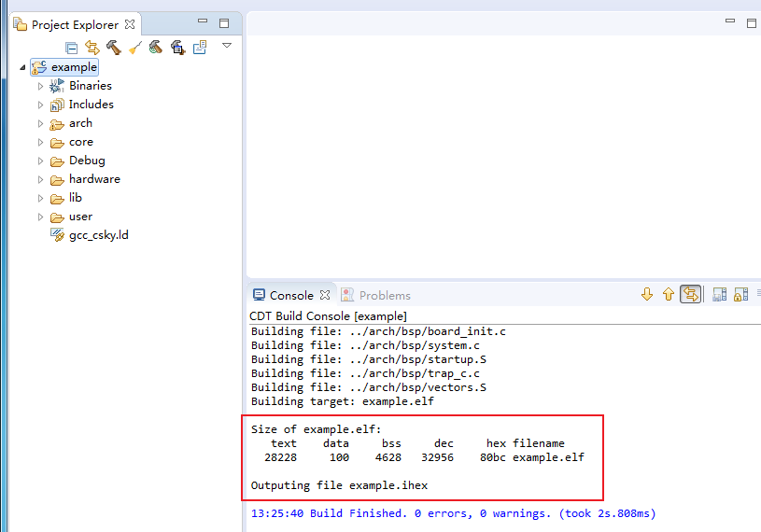The height and width of the screenshot is (532, 761).
Task: Select the user folder item
Action: coord(80,217)
